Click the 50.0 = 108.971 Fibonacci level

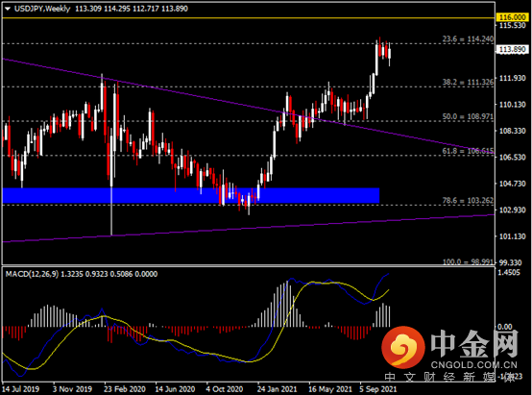[468, 116]
